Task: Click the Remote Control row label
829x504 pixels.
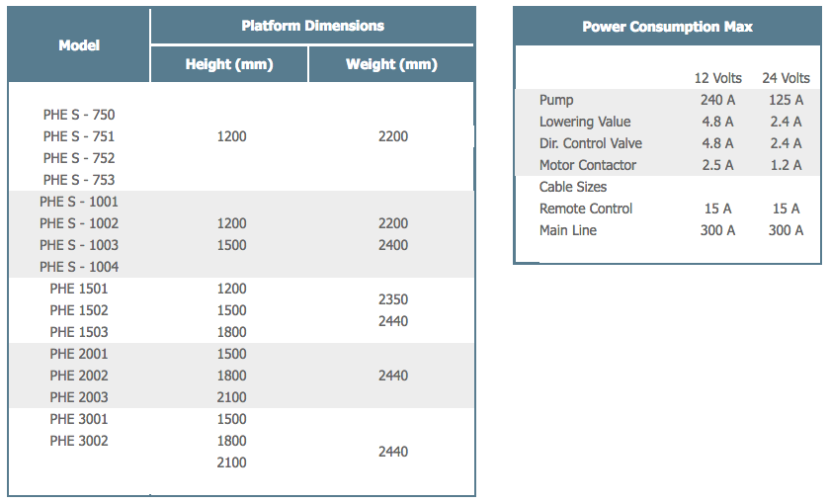Action: [585, 209]
